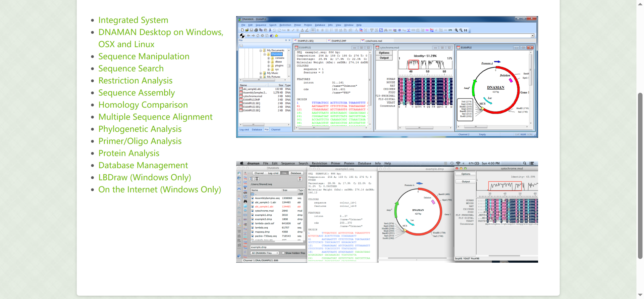
Task: Click the DNAMAN macOS version screenshot image
Action: click(x=387, y=212)
